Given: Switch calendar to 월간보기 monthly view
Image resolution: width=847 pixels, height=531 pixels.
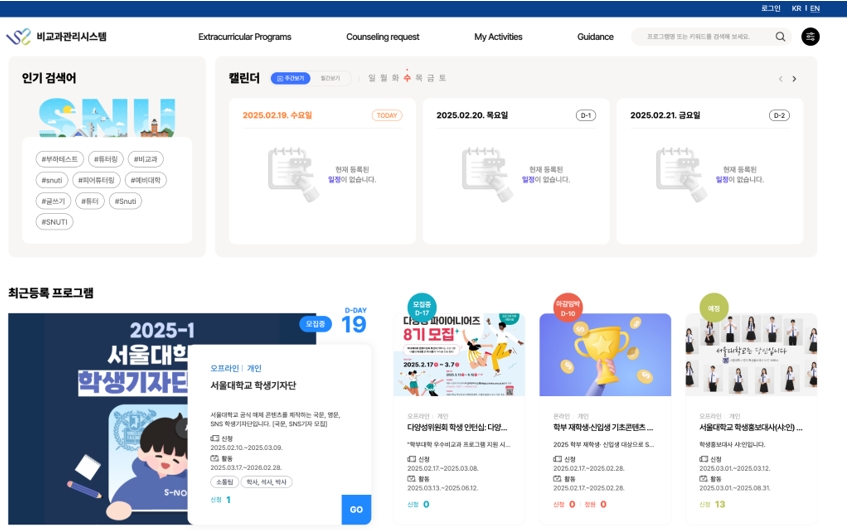Looking at the screenshot, I should (x=330, y=78).
